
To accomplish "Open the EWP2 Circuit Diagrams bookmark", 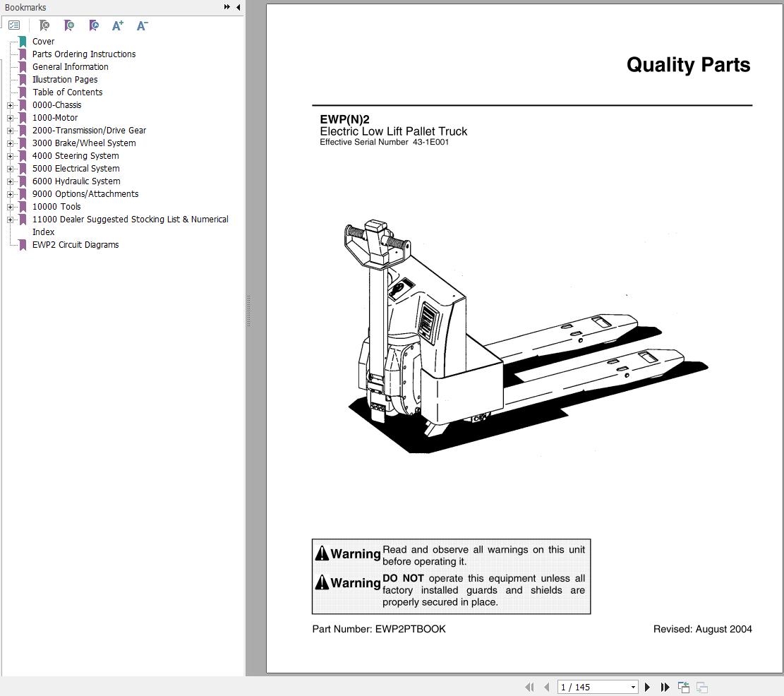I will click(x=76, y=244).
